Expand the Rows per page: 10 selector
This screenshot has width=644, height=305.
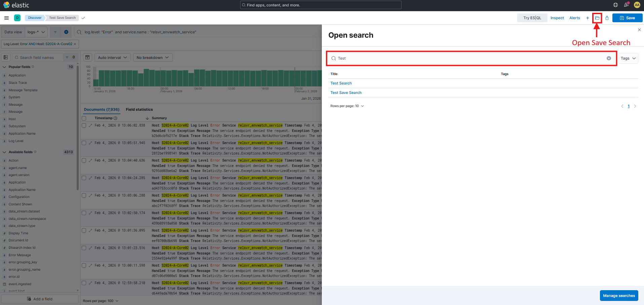point(347,106)
